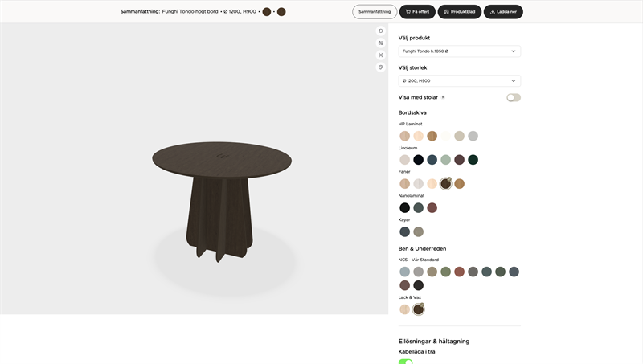643x364 pixels.
Task: Click the download arrow icon in Ladda ner
Action: [491, 12]
